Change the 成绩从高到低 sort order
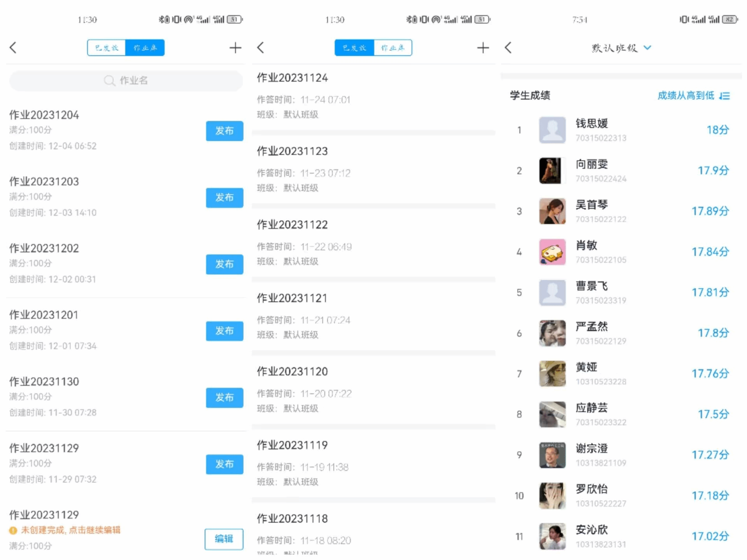 (686, 96)
